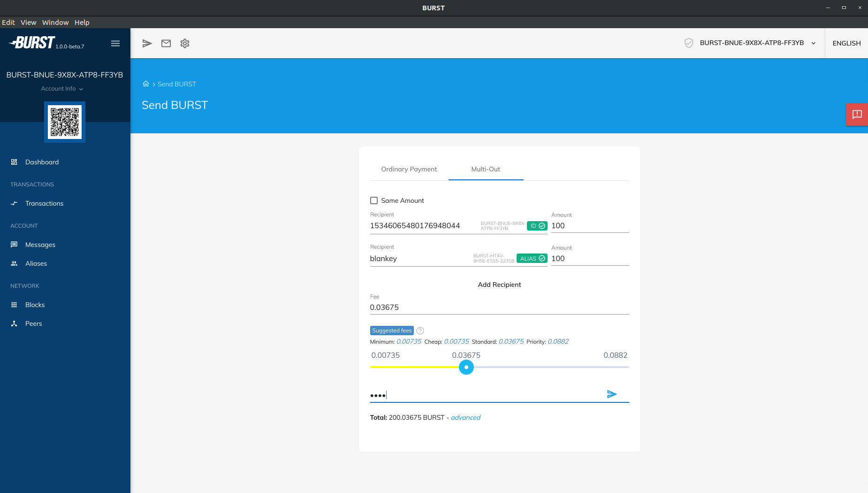
Task: Click the Aliases people icon
Action: pyautogui.click(x=14, y=263)
